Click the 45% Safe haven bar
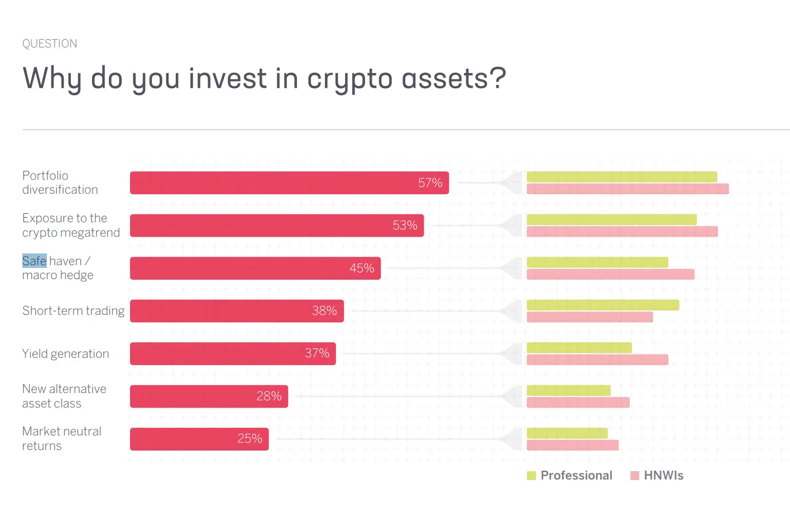The image size is (790, 532). 255,269
